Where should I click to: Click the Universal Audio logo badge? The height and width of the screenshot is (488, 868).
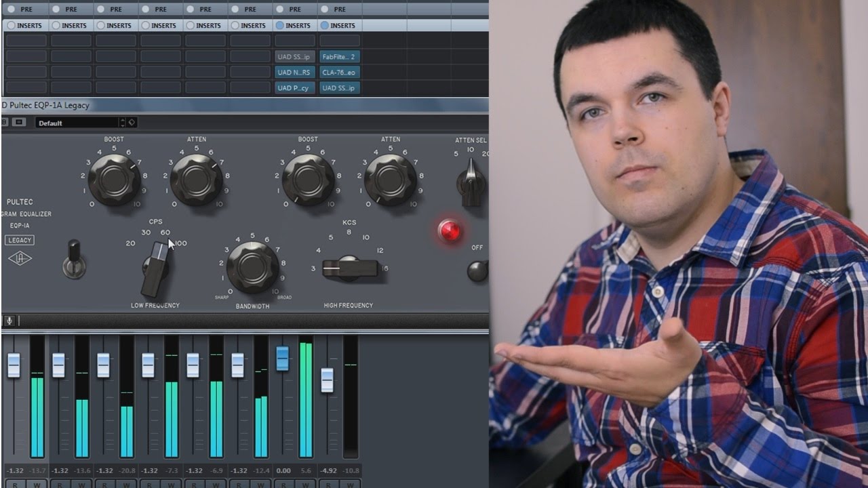pyautogui.click(x=18, y=259)
